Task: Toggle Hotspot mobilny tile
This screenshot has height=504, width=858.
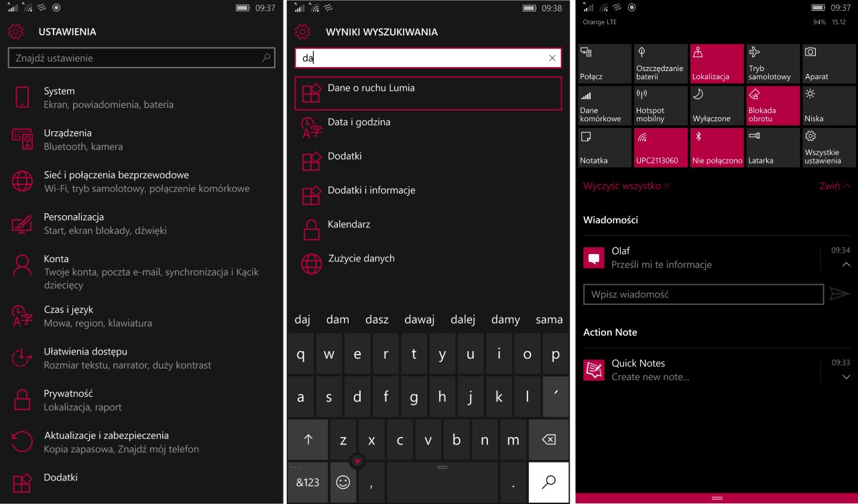Action: (x=661, y=105)
